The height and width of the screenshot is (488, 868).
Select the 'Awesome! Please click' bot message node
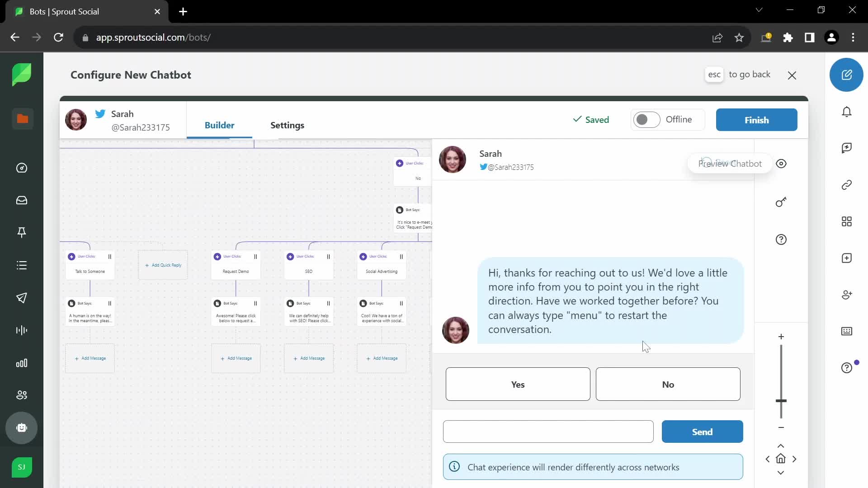click(x=236, y=312)
